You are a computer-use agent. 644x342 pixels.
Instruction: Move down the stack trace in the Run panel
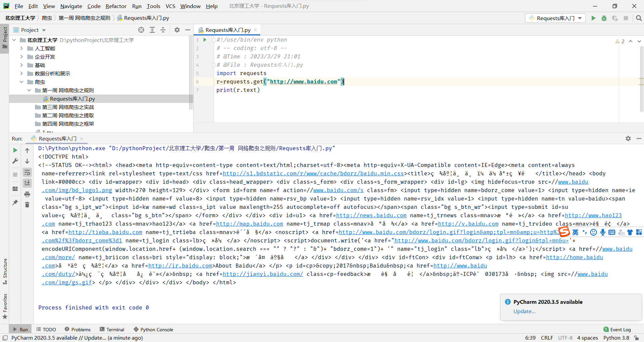(27, 161)
